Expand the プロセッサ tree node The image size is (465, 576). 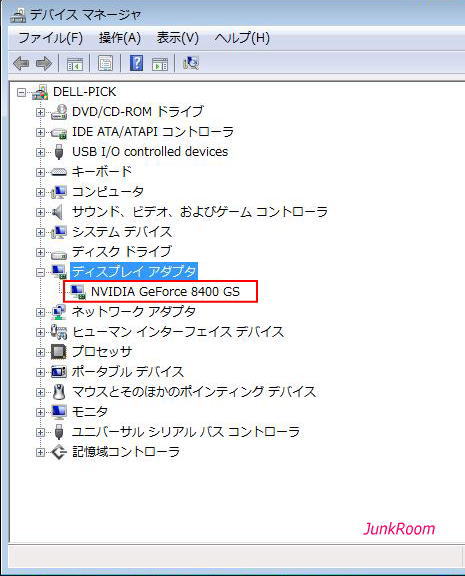(x=40, y=352)
